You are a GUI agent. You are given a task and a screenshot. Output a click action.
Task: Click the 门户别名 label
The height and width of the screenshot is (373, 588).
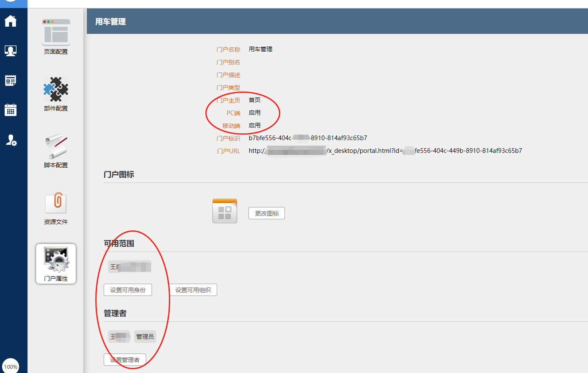click(228, 62)
